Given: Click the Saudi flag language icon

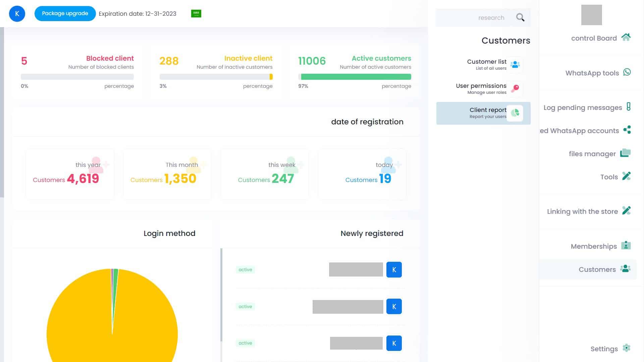Looking at the screenshot, I should coord(196,13).
